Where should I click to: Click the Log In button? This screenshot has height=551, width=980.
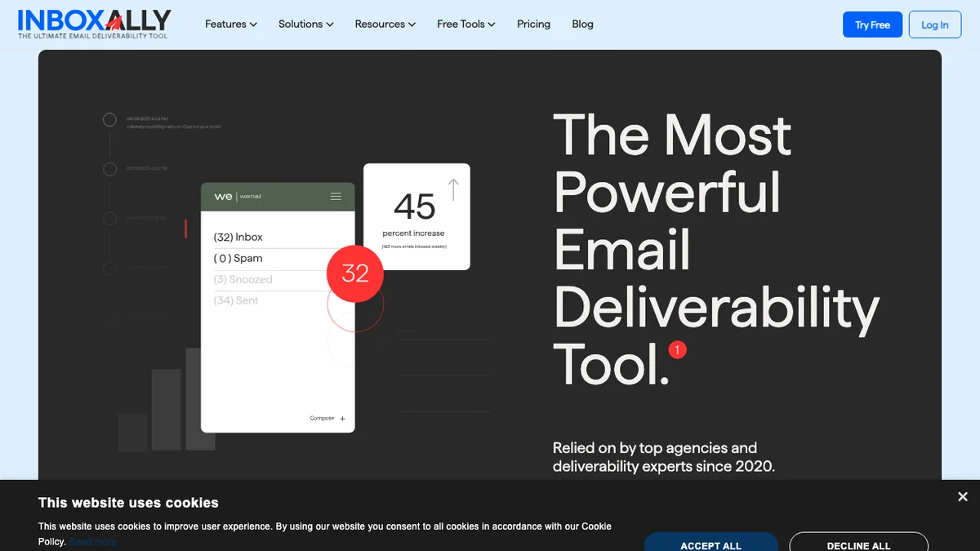click(935, 24)
